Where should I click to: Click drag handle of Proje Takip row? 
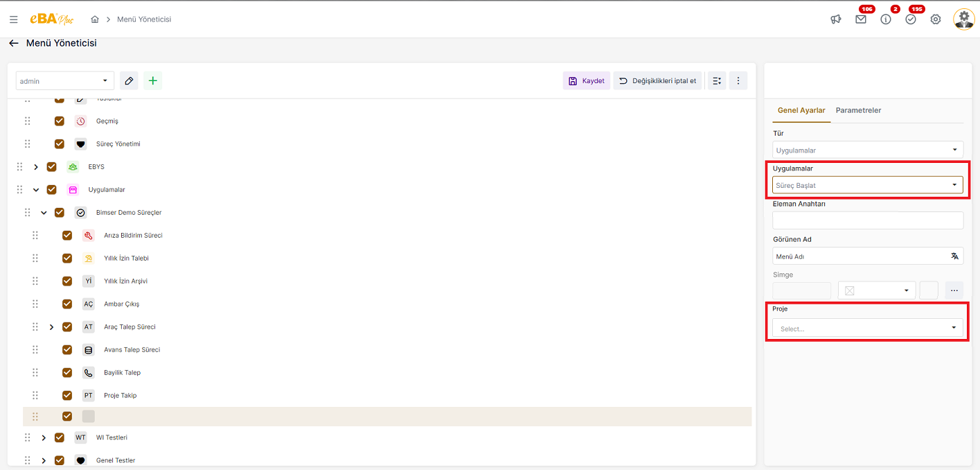(35, 396)
